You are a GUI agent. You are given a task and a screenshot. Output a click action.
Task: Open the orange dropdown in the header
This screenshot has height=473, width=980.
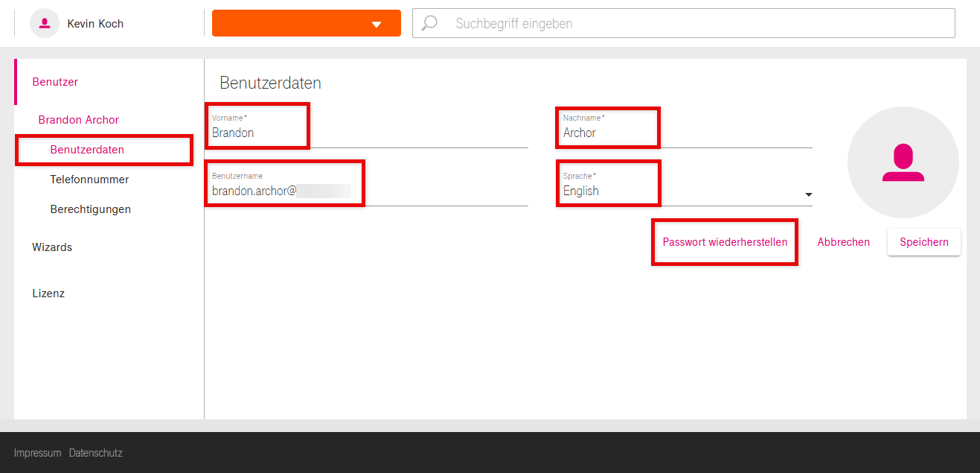pos(306,23)
